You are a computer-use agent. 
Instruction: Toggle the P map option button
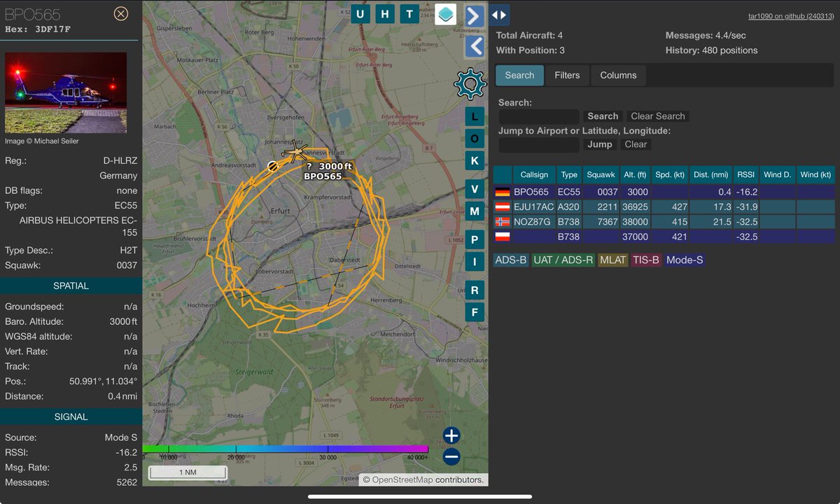point(475,240)
